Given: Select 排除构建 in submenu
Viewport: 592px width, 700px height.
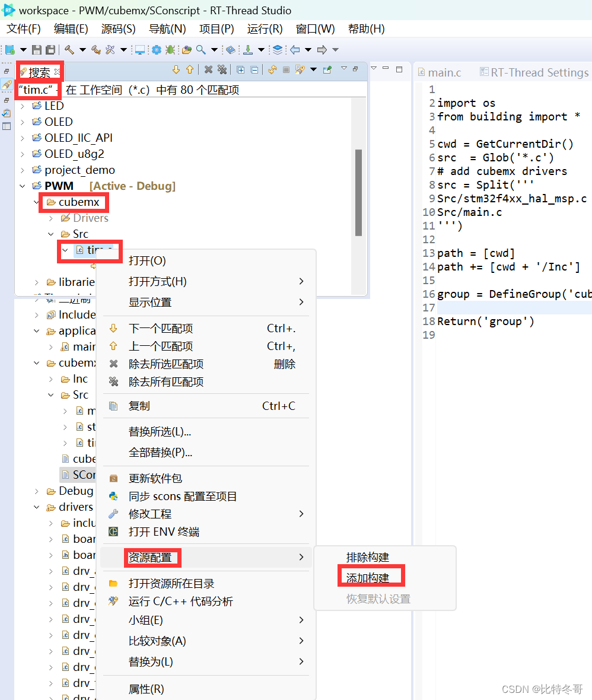Looking at the screenshot, I should (367, 557).
